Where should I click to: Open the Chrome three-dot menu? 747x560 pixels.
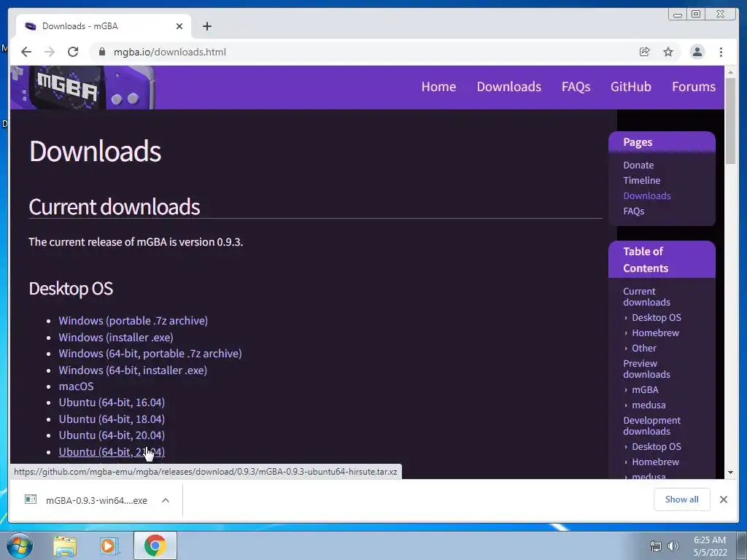(721, 52)
